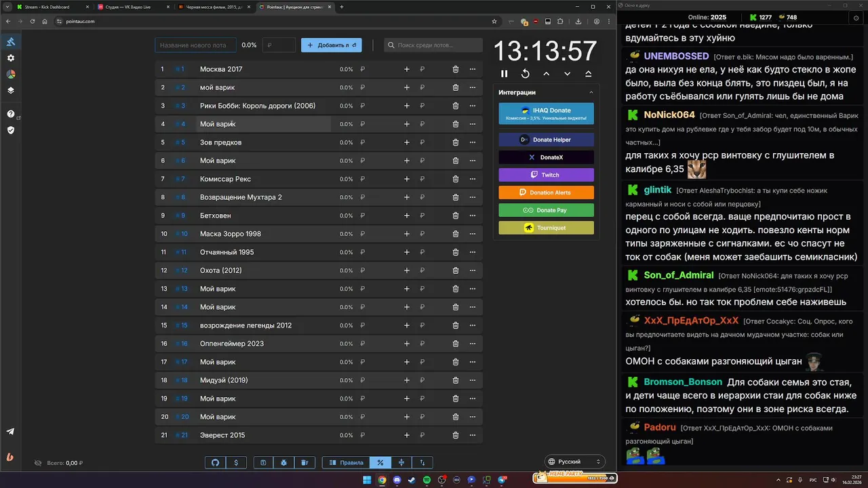Open the Telegram paper-plane sidebar icon
Screen dimensions: 868x488
(11, 432)
